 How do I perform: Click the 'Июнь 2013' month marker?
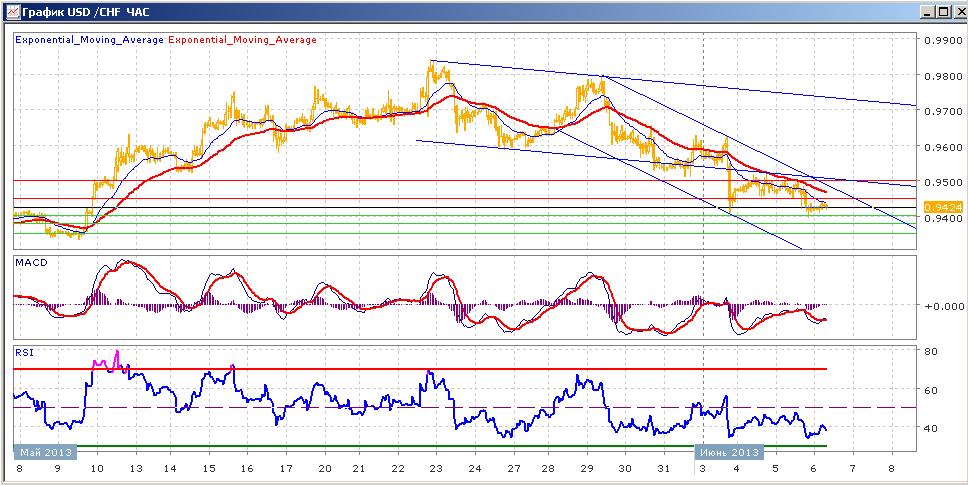tap(731, 452)
